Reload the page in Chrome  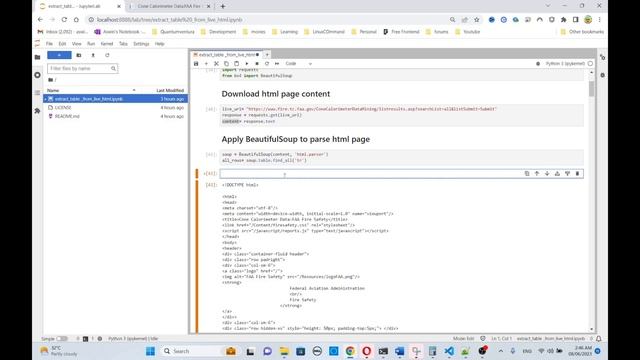click(64, 20)
